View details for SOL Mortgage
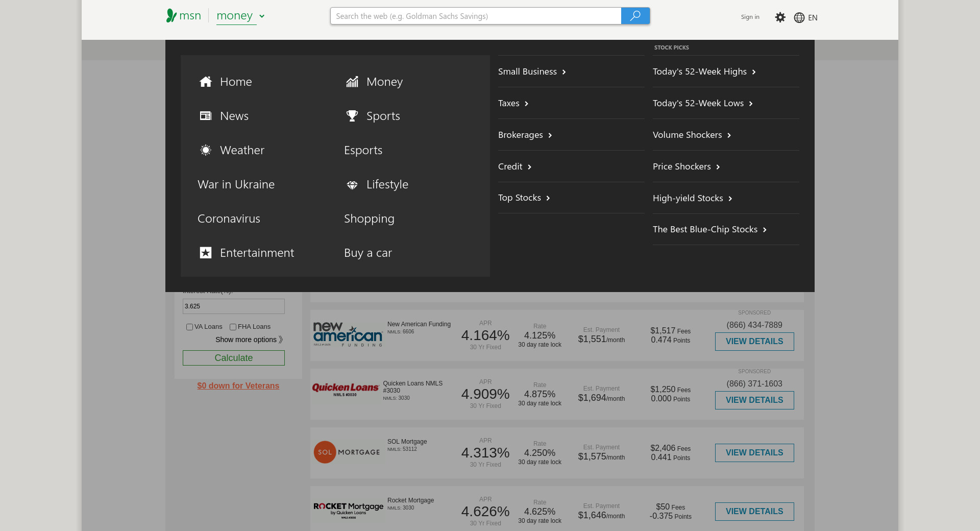980x531 pixels. [754, 453]
